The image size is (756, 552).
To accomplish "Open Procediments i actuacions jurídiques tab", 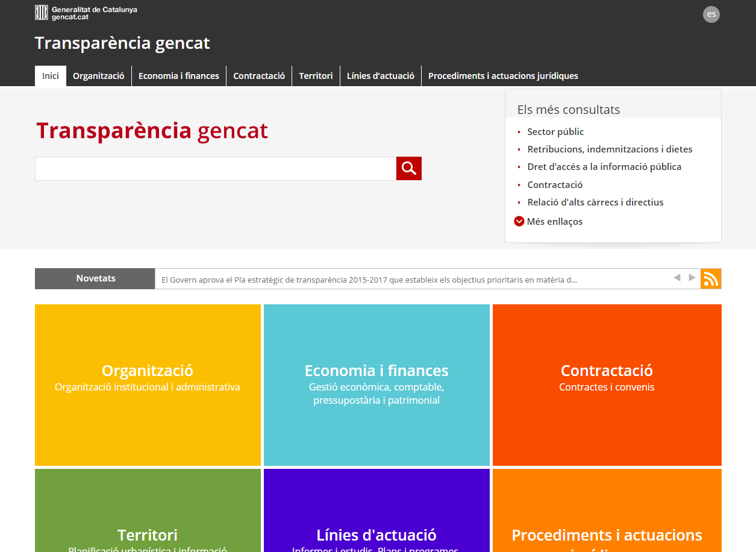I will coord(503,76).
